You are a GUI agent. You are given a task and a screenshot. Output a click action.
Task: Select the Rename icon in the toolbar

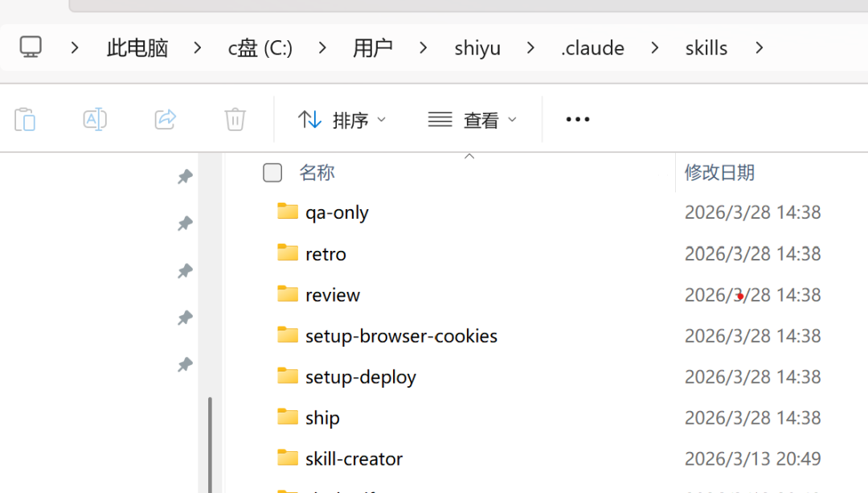pos(94,119)
